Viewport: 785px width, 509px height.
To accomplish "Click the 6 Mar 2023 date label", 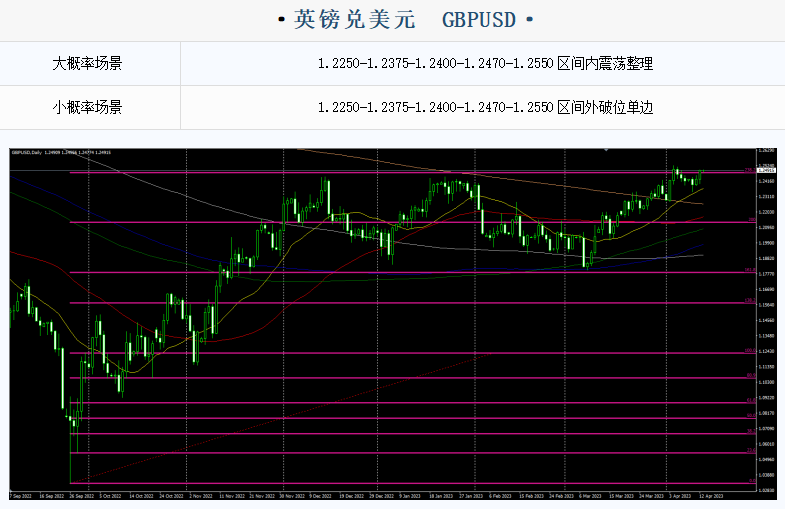I will [x=590, y=496].
